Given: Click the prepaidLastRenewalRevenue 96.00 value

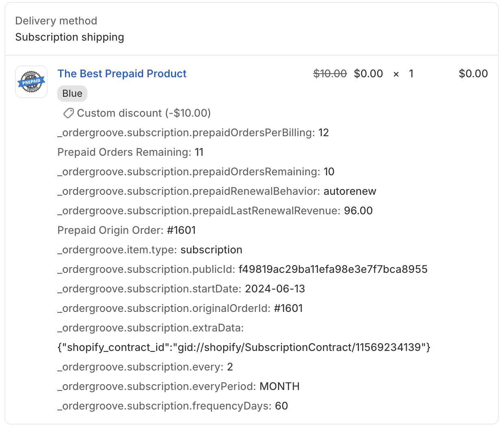Looking at the screenshot, I should pos(358,211).
